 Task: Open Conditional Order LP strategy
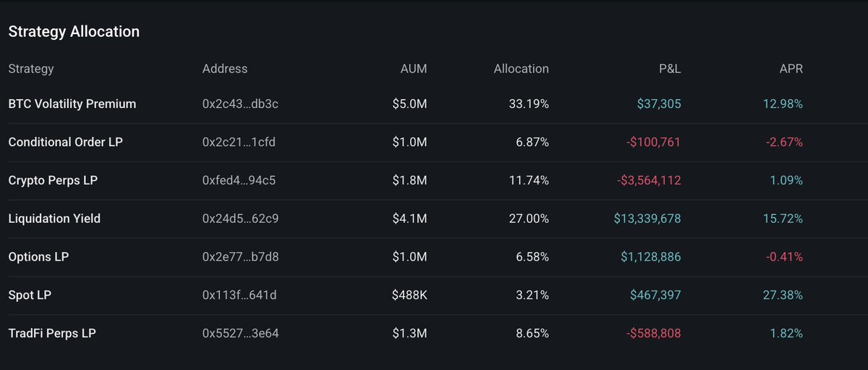pos(66,142)
